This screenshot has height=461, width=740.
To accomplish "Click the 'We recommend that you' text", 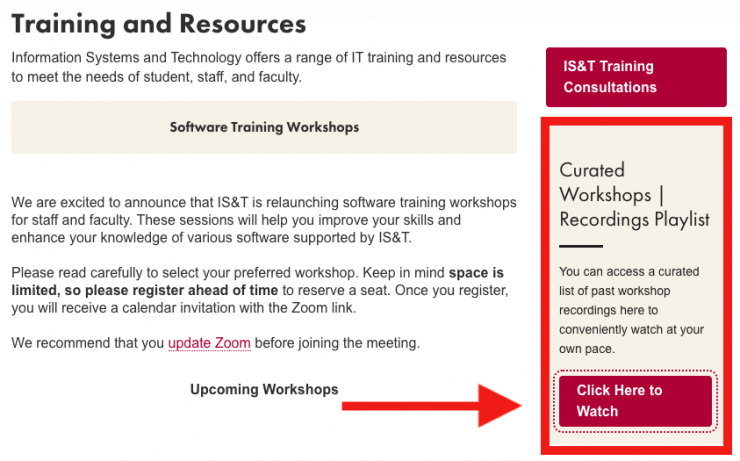I will pyautogui.click(x=88, y=344).
